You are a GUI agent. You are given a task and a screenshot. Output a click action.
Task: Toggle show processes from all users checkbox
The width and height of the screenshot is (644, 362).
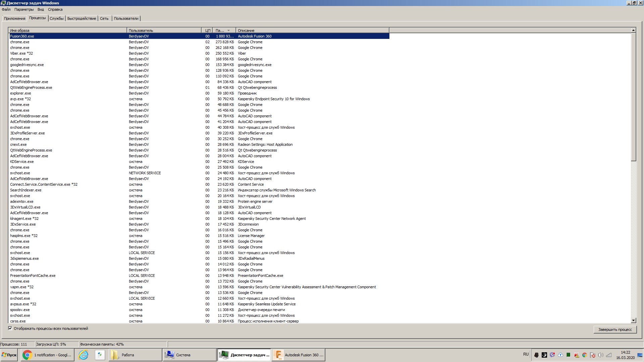point(10,328)
